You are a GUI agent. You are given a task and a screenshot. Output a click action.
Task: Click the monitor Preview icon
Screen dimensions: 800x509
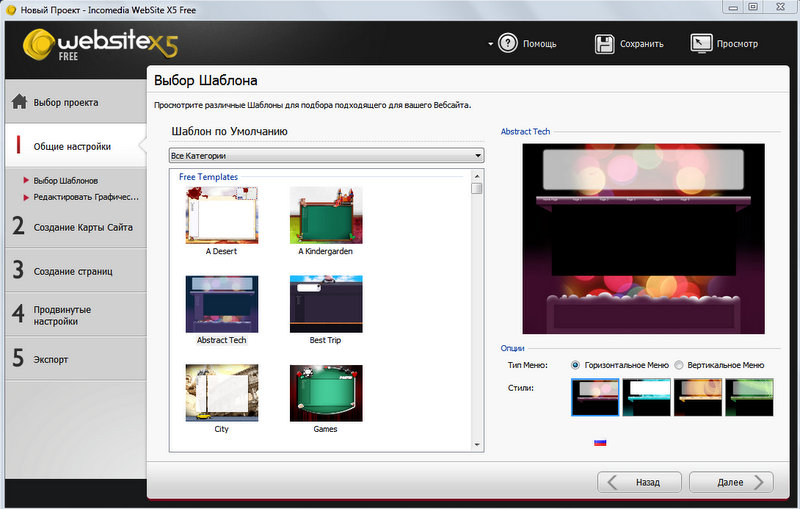point(701,43)
